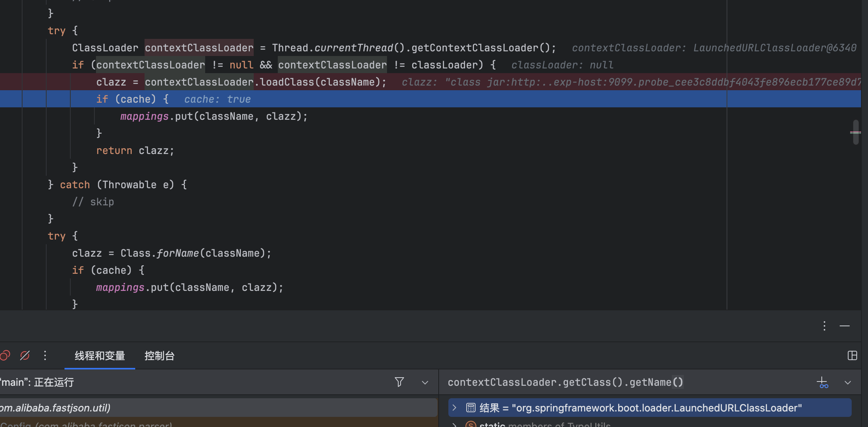Open the layout settings icon
The image size is (868, 427).
click(852, 355)
